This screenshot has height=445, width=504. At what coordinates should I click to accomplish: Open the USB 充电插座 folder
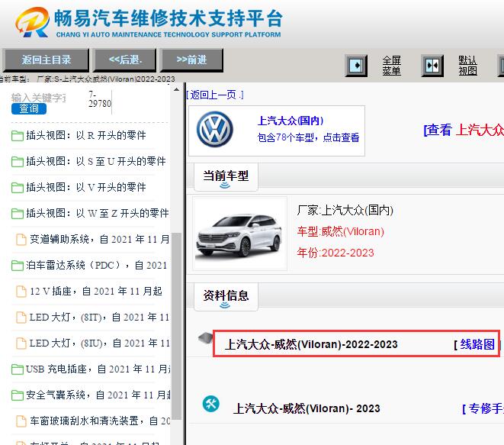pyautogui.click(x=98, y=369)
